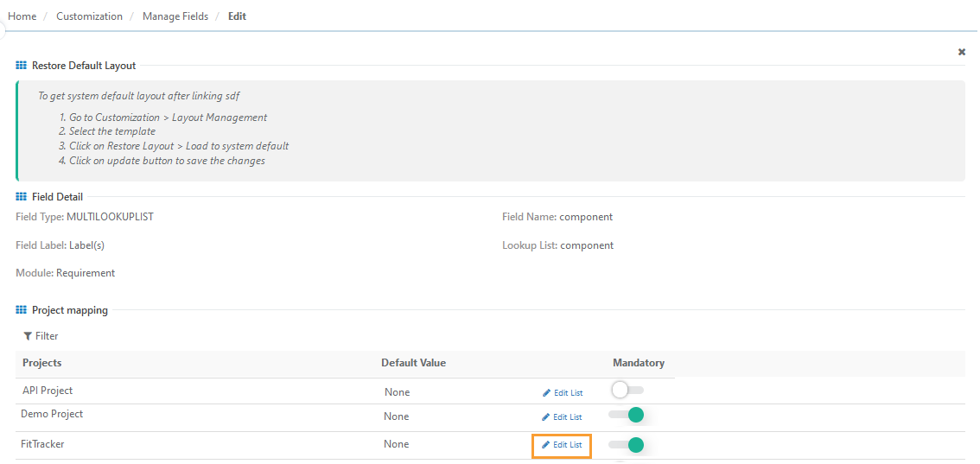Click 'To get system default layout' note
This screenshot has height=464, width=980.
tap(139, 96)
